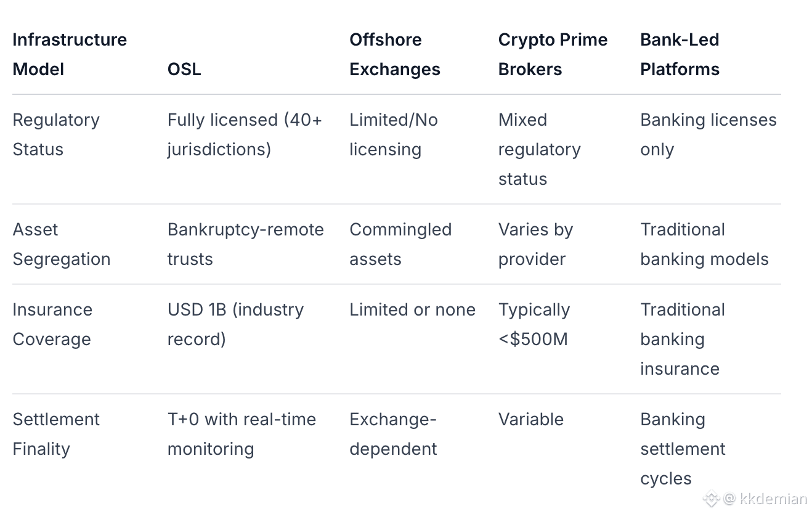Select the Settlement Finality row label
812x514 pixels.
(x=56, y=434)
